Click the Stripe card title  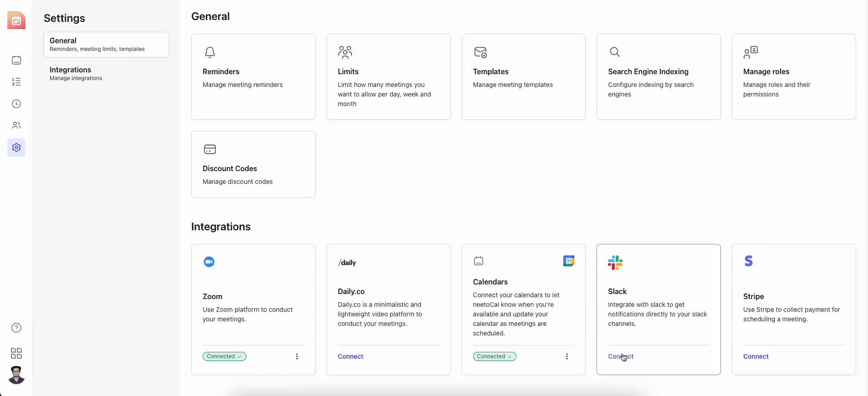[x=753, y=296]
